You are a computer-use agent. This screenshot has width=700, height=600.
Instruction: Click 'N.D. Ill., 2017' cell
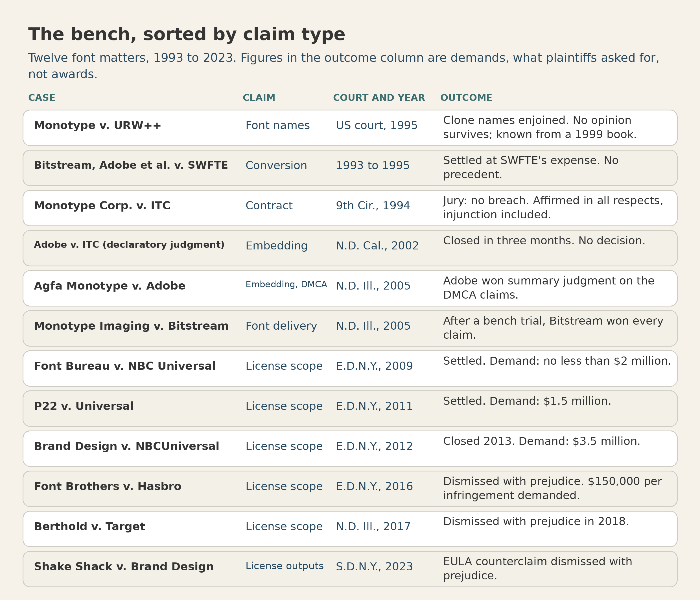(x=373, y=527)
